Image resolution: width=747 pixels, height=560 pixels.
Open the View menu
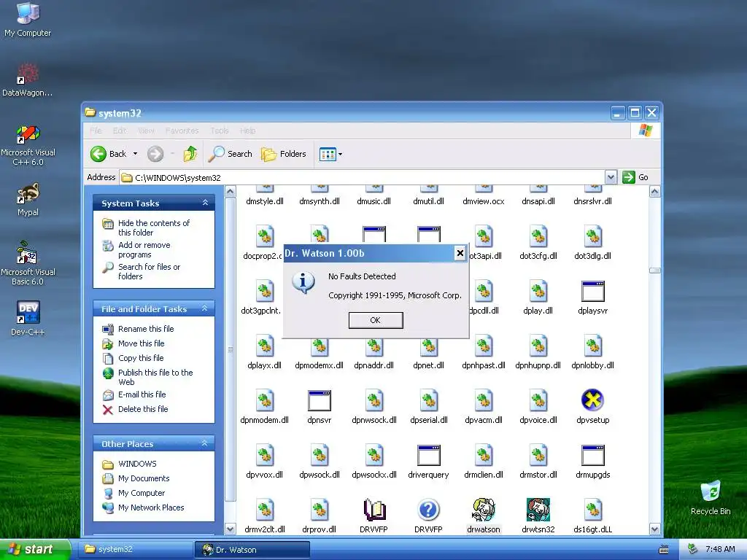(x=146, y=131)
